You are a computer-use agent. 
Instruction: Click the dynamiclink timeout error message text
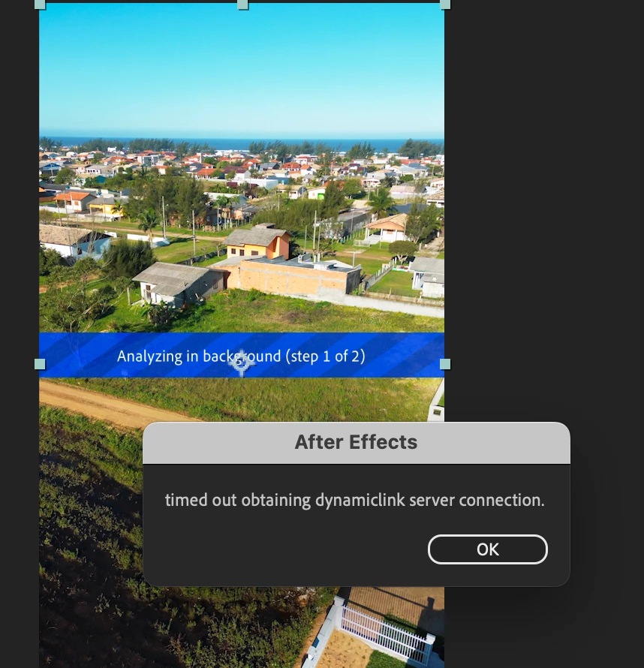click(x=355, y=500)
